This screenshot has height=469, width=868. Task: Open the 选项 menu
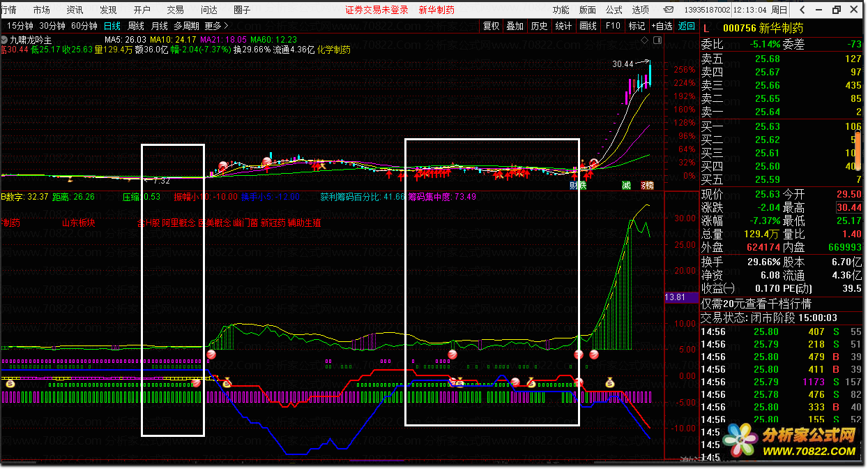(x=640, y=10)
